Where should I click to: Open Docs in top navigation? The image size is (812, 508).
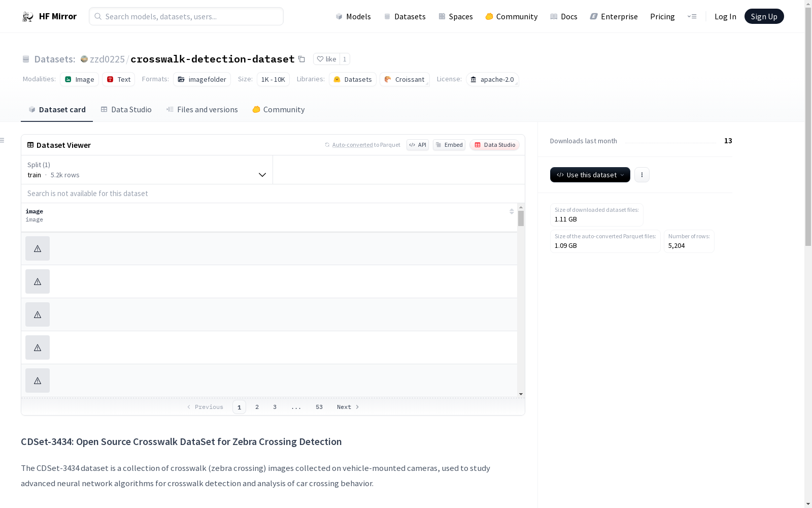click(564, 17)
